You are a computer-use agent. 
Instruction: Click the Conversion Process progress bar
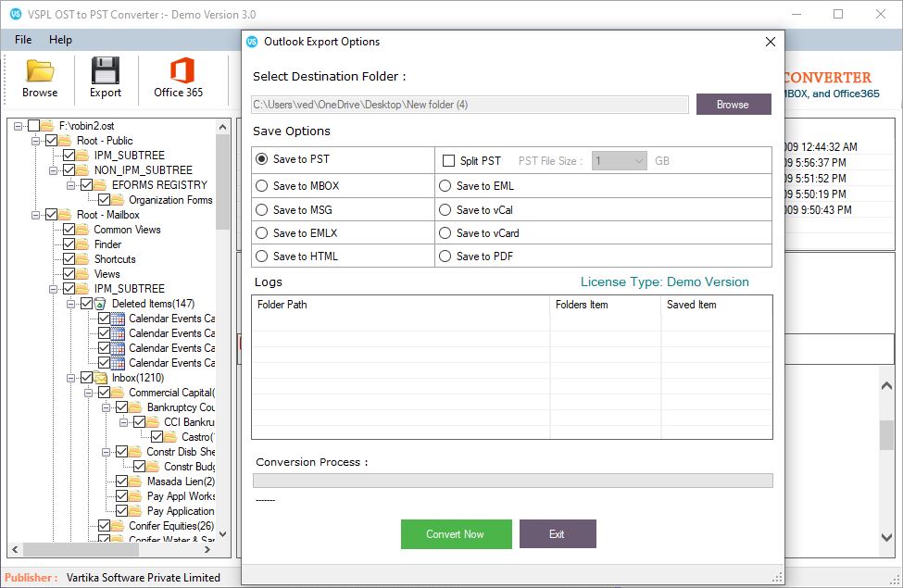tap(512, 481)
